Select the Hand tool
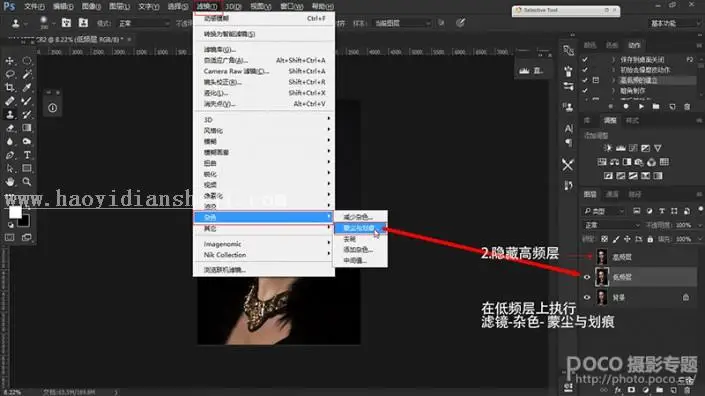705x396 pixels. pyautogui.click(x=10, y=182)
